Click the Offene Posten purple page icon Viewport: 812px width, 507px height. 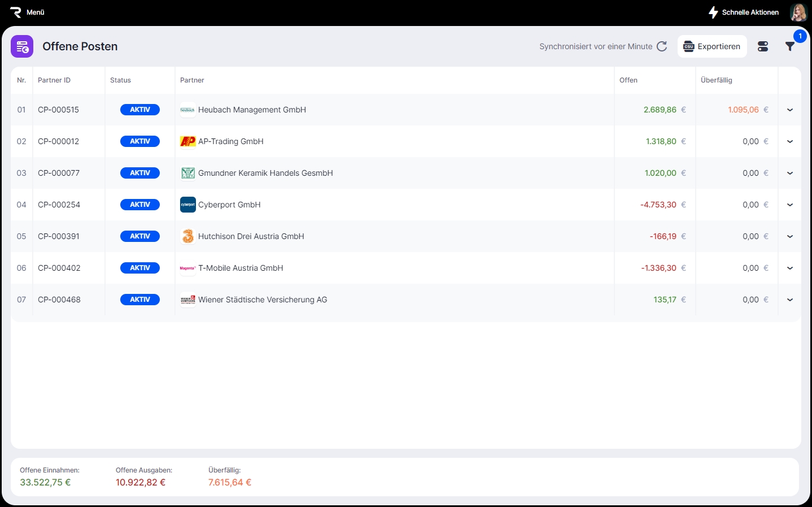pyautogui.click(x=22, y=46)
